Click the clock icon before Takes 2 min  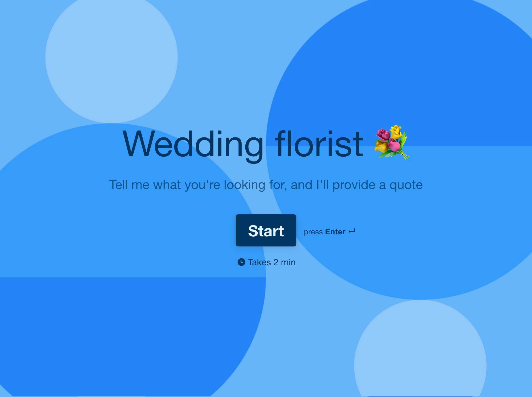coord(241,262)
